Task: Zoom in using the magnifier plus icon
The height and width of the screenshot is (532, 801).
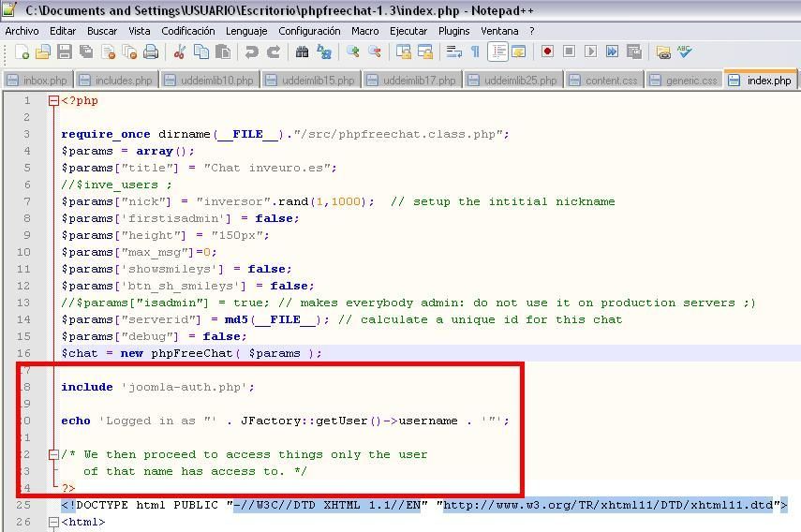Action: (x=352, y=52)
